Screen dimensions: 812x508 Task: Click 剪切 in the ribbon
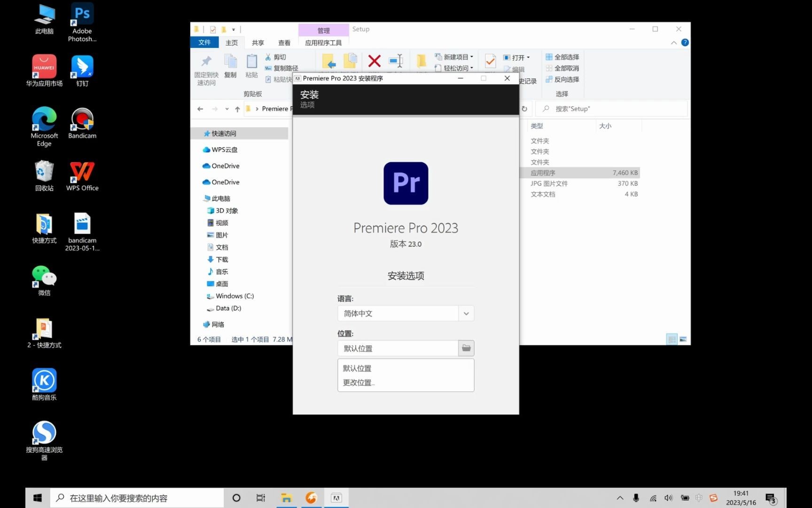(276, 57)
